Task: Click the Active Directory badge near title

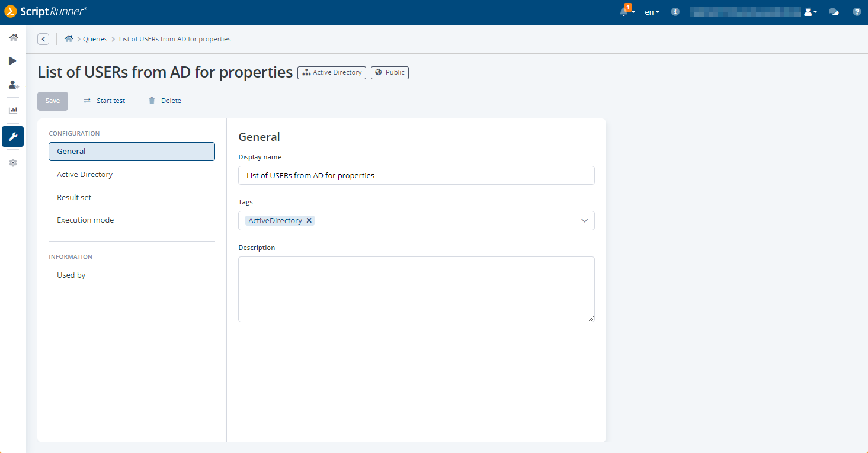Action: coord(332,73)
